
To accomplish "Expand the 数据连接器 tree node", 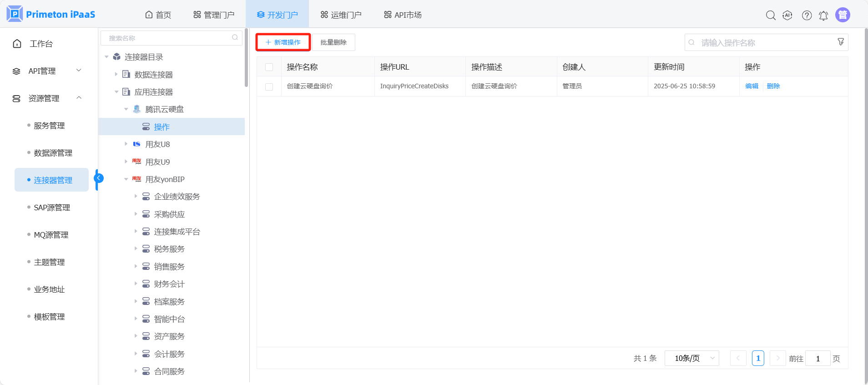I will tap(116, 74).
